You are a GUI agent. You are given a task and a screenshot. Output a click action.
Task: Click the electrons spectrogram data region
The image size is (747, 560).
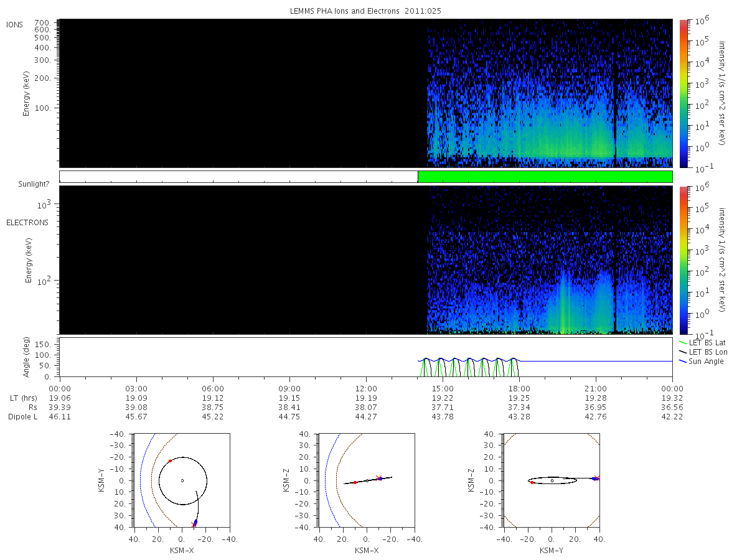[x=366, y=260]
